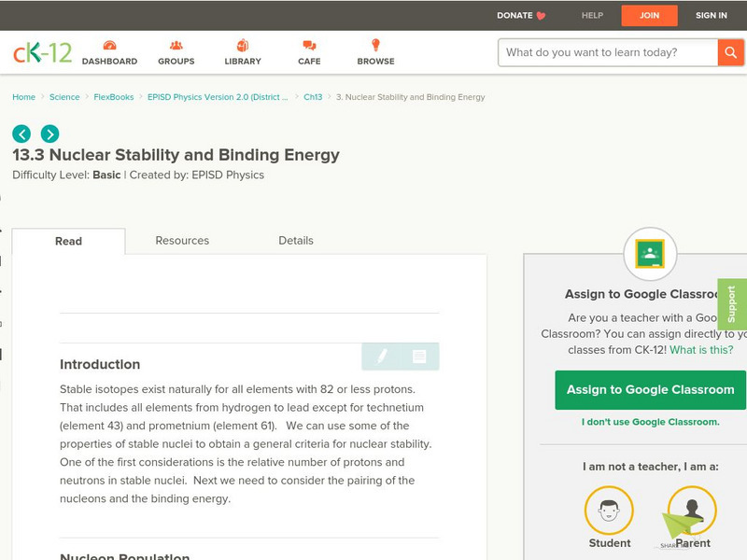Viewport: 747px width, 560px height.
Task: Open the Details tab
Action: pos(298,241)
